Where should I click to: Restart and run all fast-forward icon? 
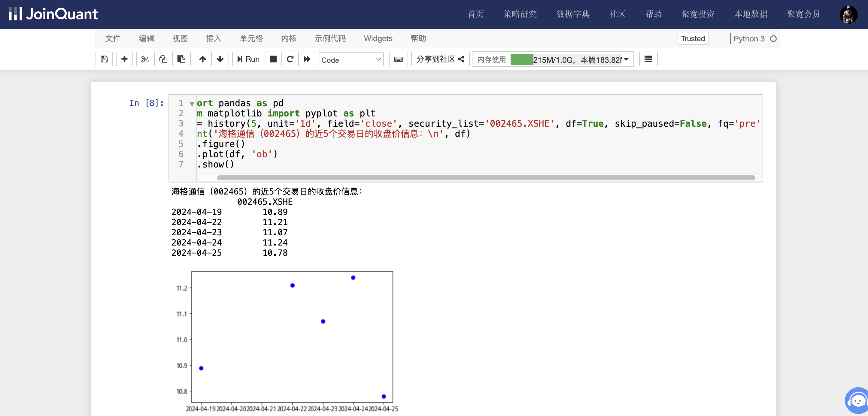pos(307,59)
